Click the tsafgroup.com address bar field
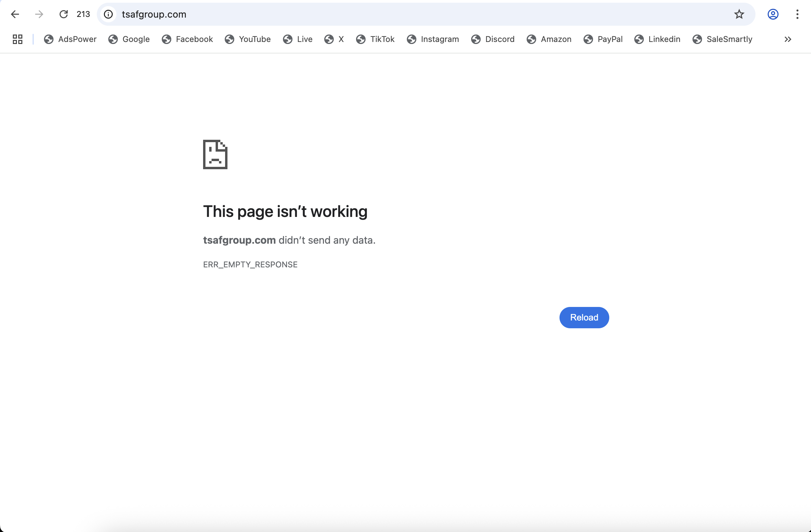Screen dimensions: 811x532 pos(426,14)
